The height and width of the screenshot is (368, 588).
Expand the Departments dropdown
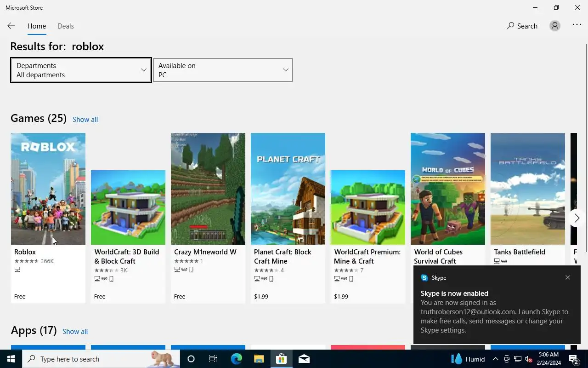point(81,70)
